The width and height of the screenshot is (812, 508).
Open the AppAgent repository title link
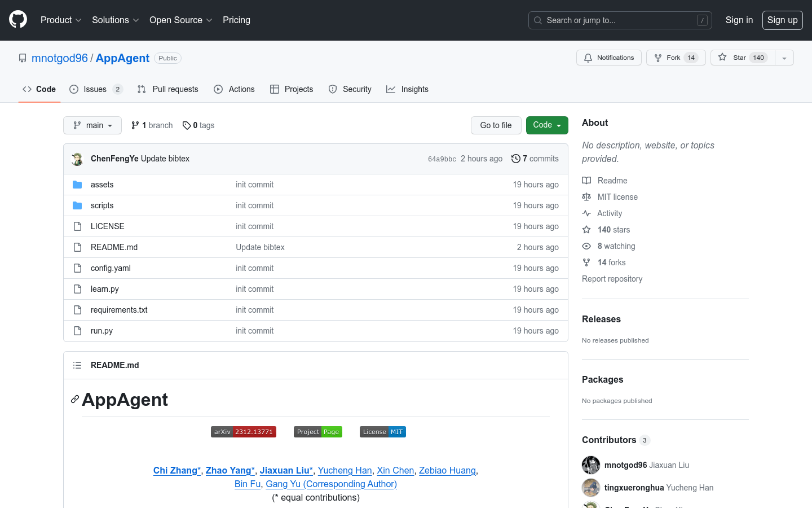[122, 58]
